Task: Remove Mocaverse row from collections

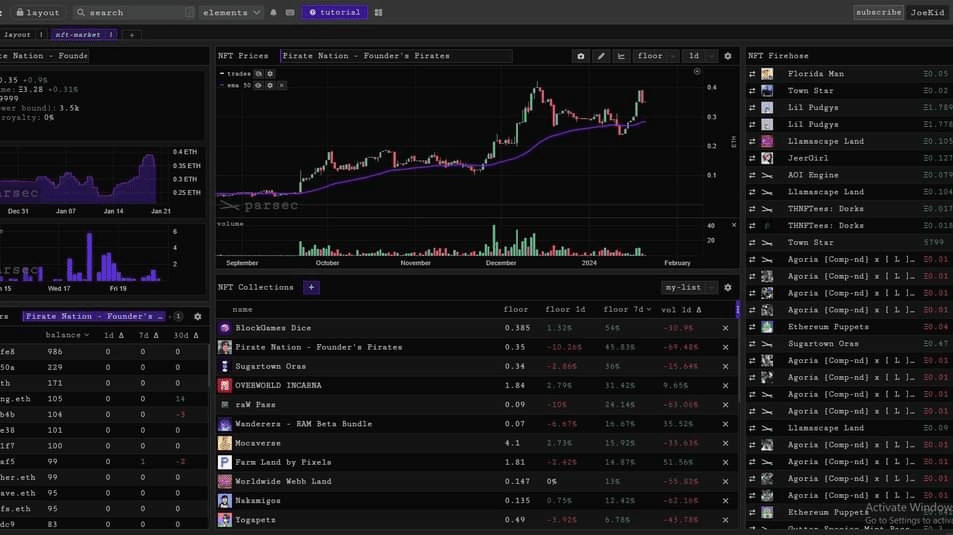Action: (725, 443)
